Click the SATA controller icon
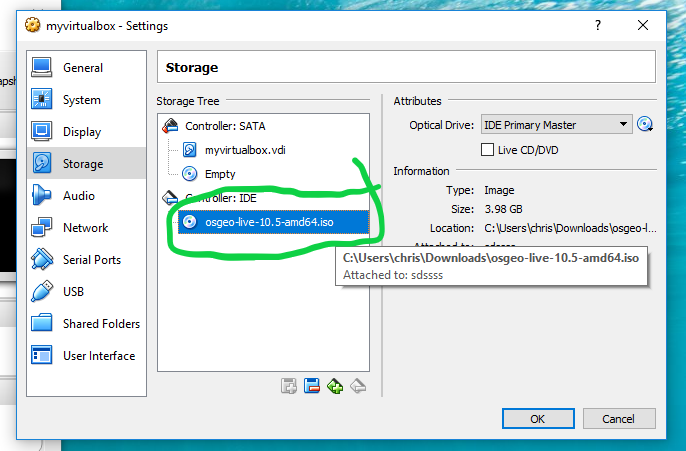Image resolution: width=686 pixels, height=451 pixels. (170, 126)
